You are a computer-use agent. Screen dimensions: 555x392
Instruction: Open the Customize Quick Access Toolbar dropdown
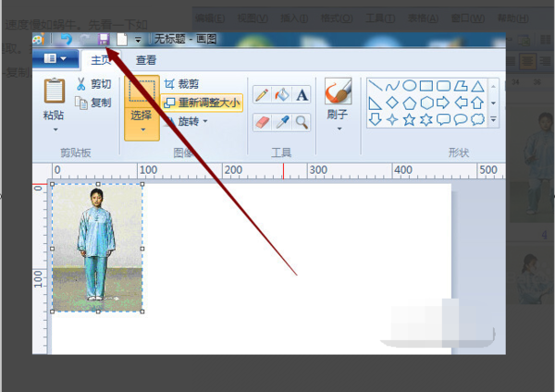pyautogui.click(x=138, y=40)
